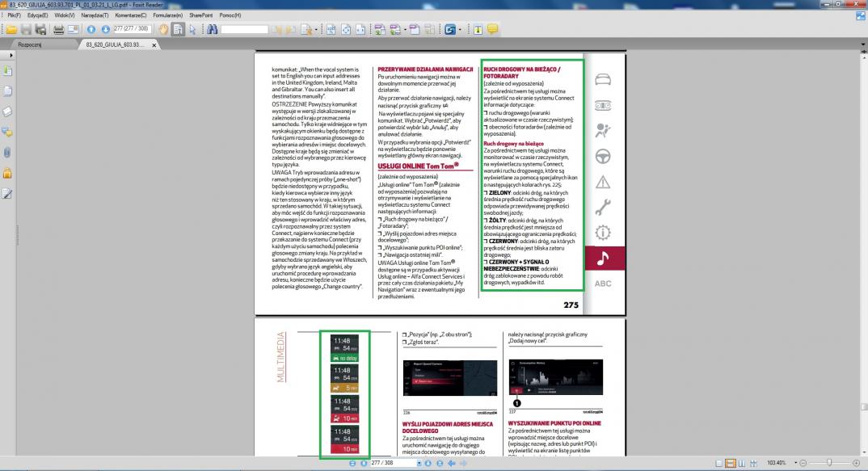Add a comment with the yellow Note icon
Viewport: 868px width, 471px height.
click(x=493, y=29)
